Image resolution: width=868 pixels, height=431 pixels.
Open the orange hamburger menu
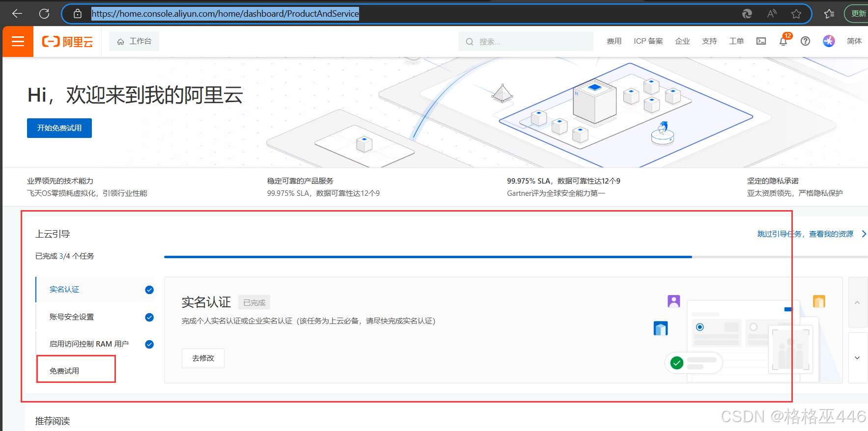18,42
